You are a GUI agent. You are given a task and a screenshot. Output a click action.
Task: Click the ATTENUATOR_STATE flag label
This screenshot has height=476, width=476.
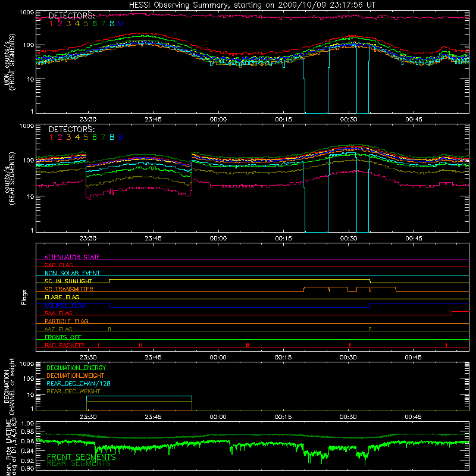pos(72,257)
